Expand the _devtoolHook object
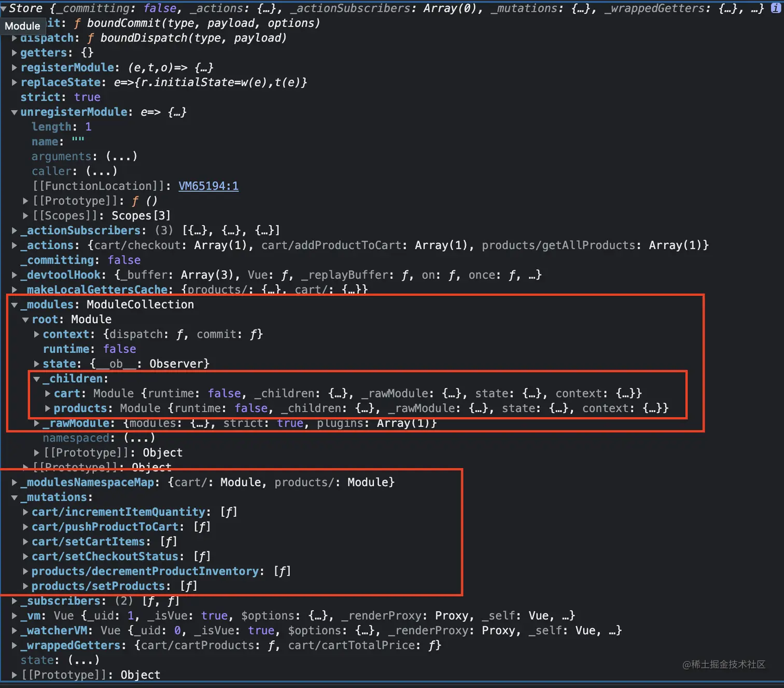 click(x=15, y=275)
